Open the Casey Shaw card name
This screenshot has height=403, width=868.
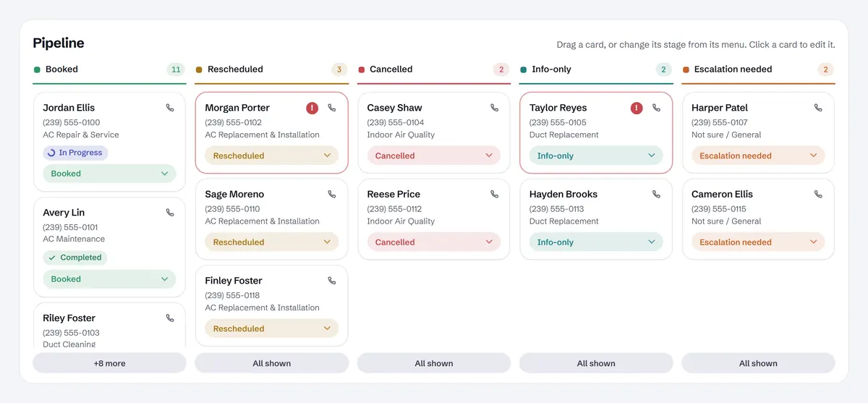click(x=394, y=108)
